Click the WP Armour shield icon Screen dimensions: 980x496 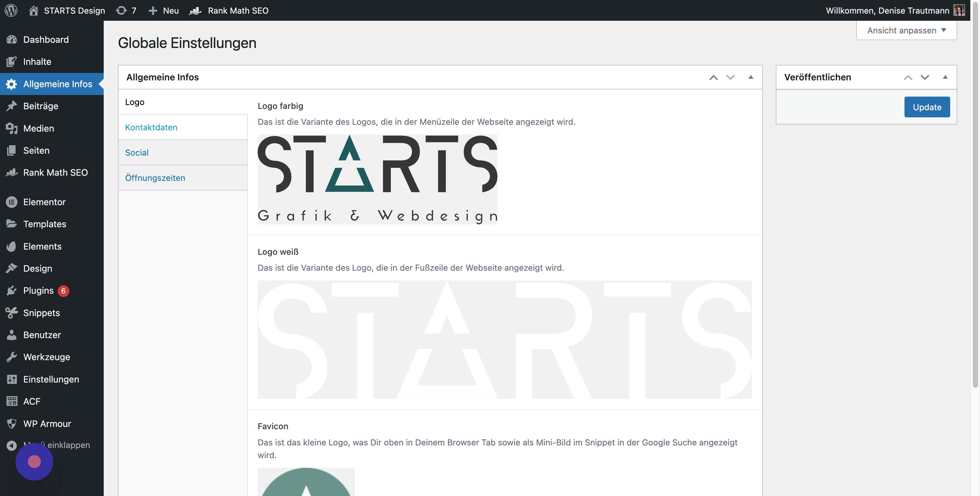point(12,424)
